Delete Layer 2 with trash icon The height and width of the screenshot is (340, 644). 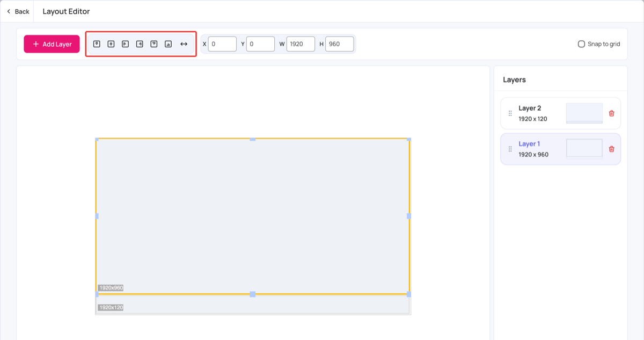pos(611,113)
